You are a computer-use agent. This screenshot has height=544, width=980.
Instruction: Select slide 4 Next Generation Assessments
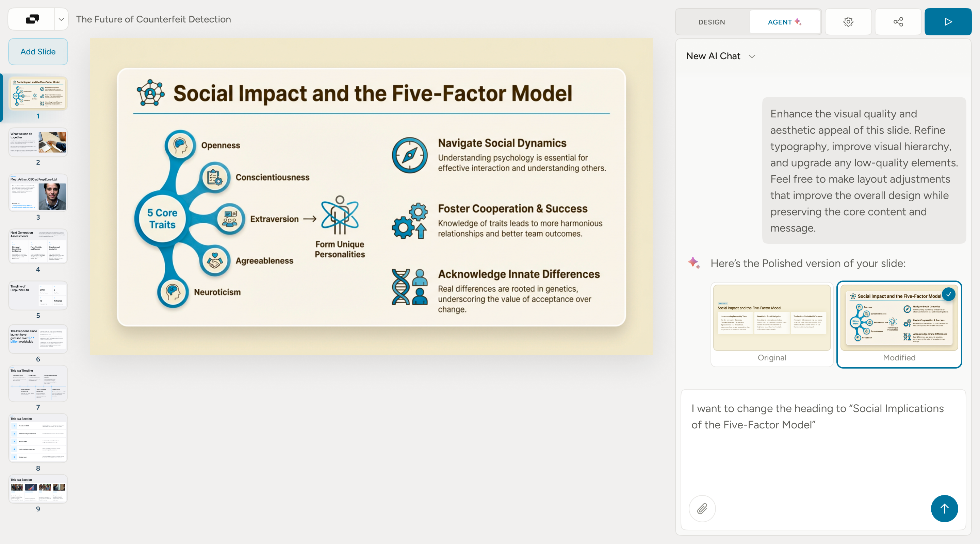click(38, 246)
